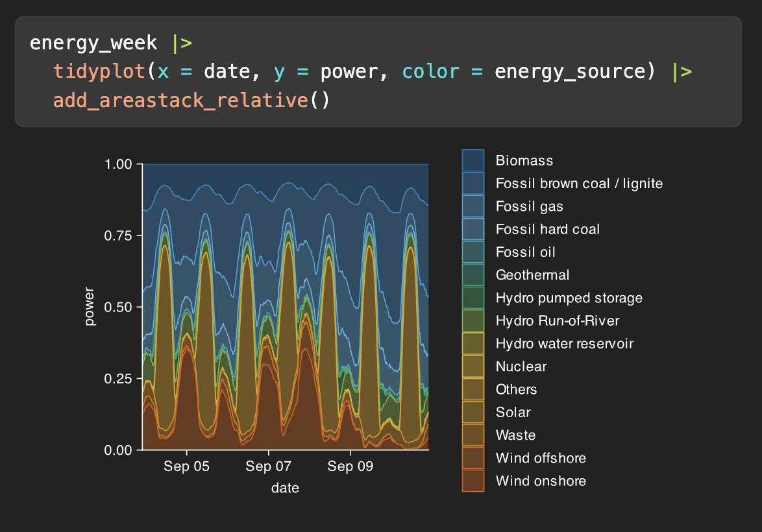Click the 'Solar' legend label

[x=513, y=412]
